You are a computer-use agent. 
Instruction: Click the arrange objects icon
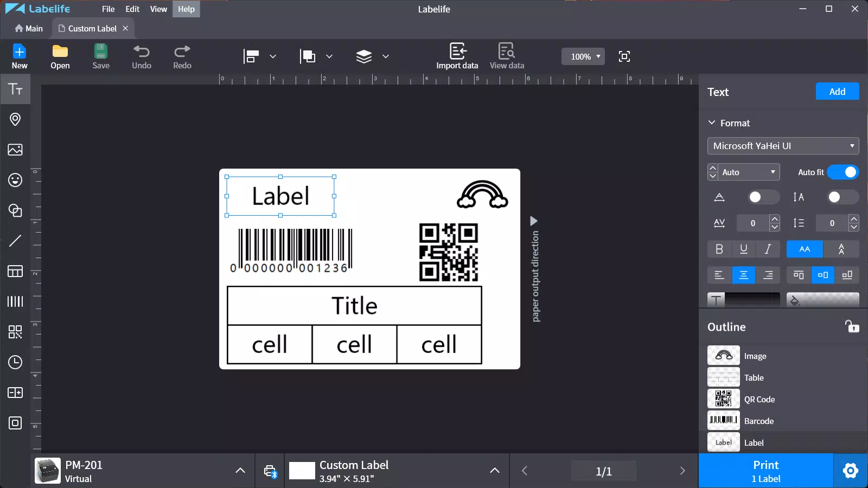(x=308, y=56)
